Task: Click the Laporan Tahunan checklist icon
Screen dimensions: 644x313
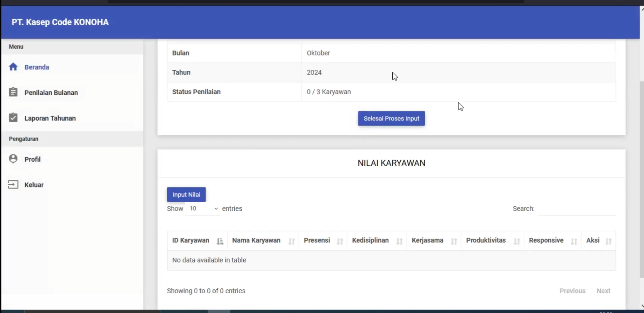Action: [13, 118]
